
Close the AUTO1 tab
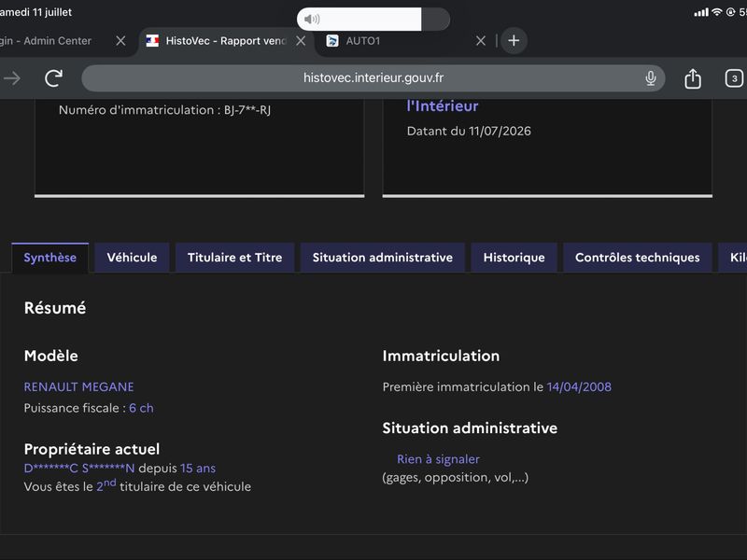[x=481, y=41]
